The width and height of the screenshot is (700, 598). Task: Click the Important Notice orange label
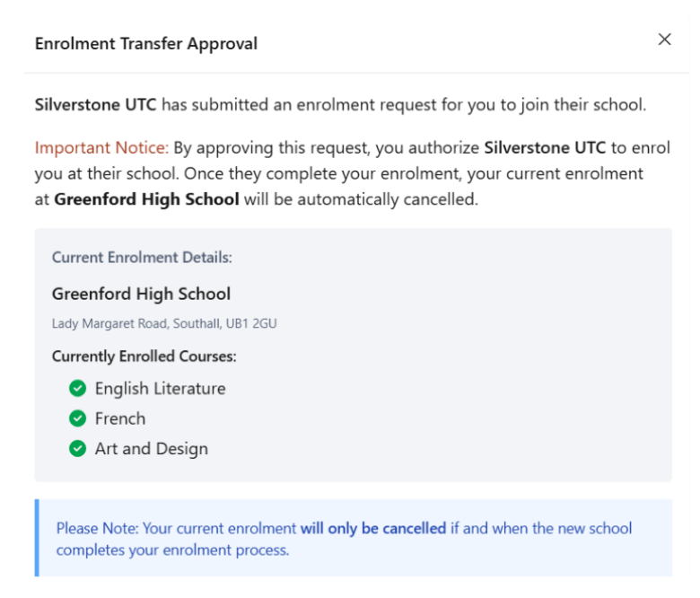click(101, 148)
